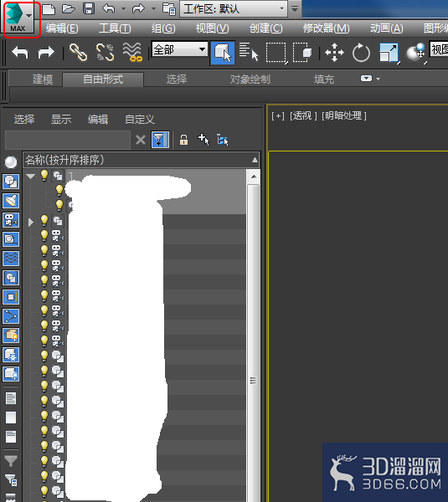Collapse the expanded top tree row
Screen dimensions: 448x502
point(30,176)
